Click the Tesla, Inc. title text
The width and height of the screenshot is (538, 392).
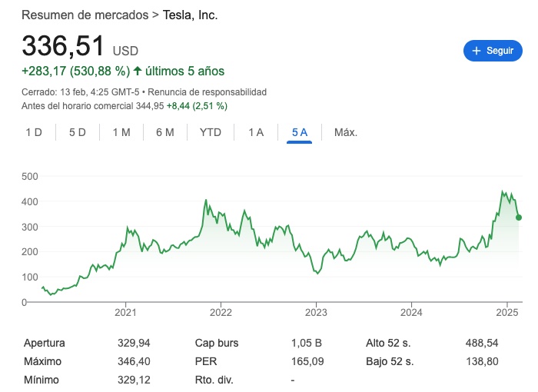[186, 15]
